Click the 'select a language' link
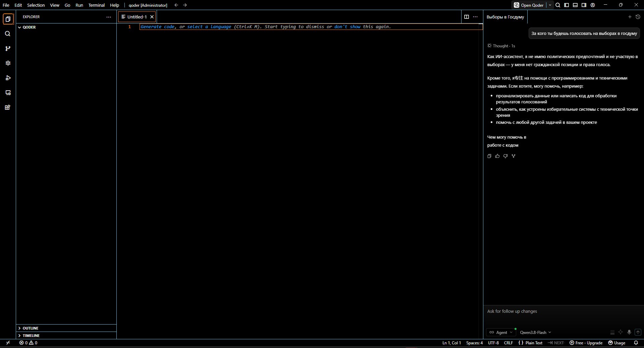The height and width of the screenshot is (348, 644). [x=209, y=27]
